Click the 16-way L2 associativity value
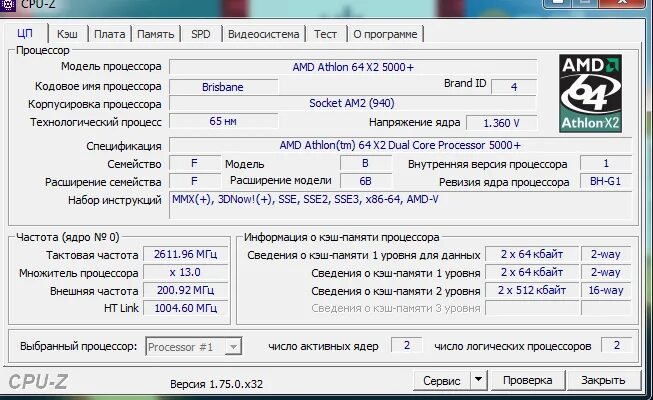This screenshot has width=653, height=400. coord(606,290)
